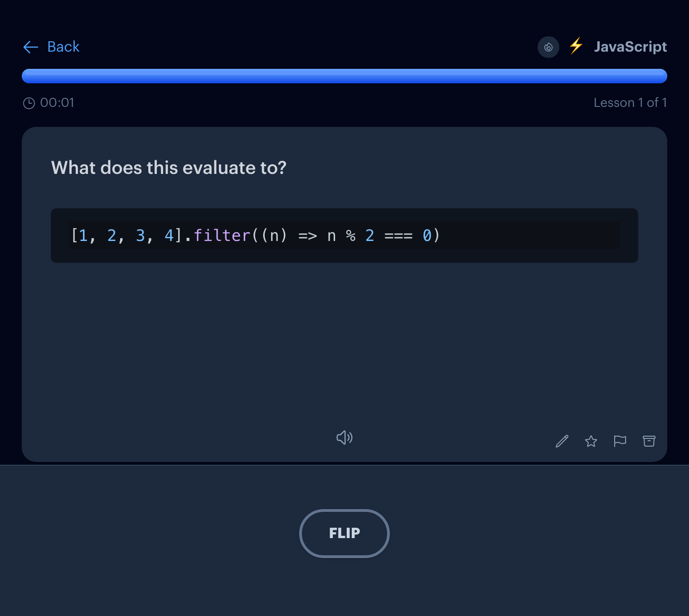Archive this card with box icon
Image resolution: width=689 pixels, height=616 pixels.
point(649,441)
